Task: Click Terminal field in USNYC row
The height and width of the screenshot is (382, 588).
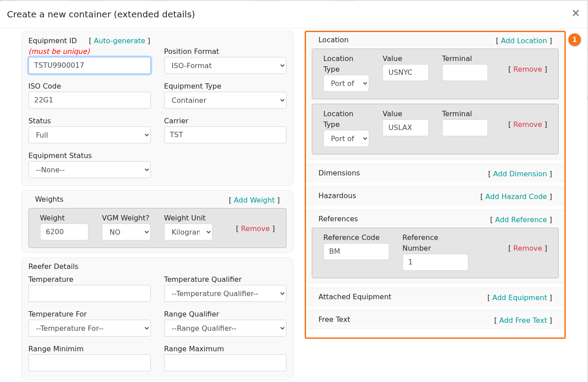Action: (465, 73)
